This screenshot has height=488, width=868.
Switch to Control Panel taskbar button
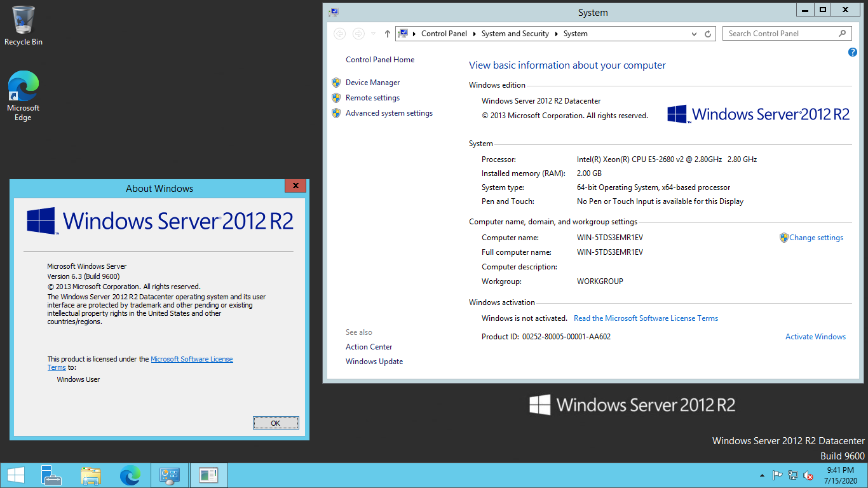pyautogui.click(x=170, y=475)
